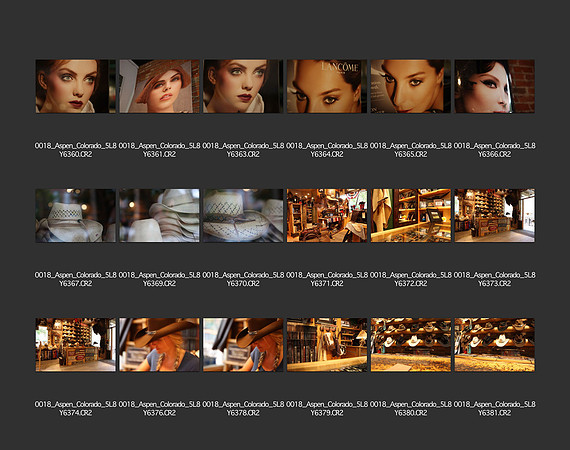This screenshot has width=570, height=450.
Task: Click the filename label Y6378.CR2
Action: pos(243,409)
